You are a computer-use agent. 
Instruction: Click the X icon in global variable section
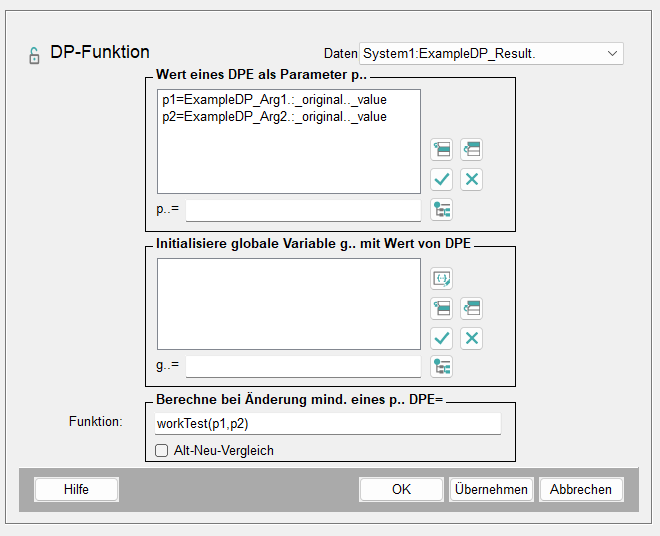pyautogui.click(x=472, y=338)
